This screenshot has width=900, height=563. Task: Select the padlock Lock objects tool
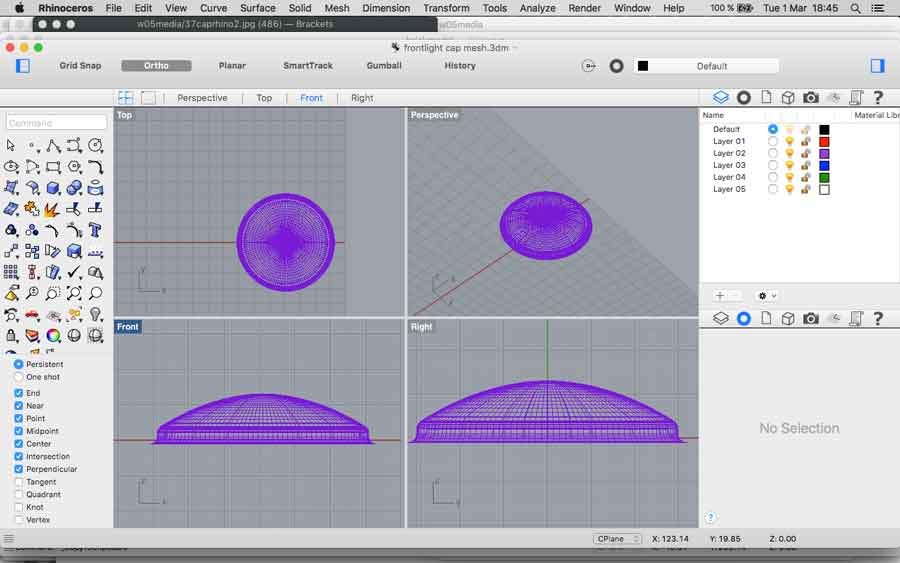point(11,335)
